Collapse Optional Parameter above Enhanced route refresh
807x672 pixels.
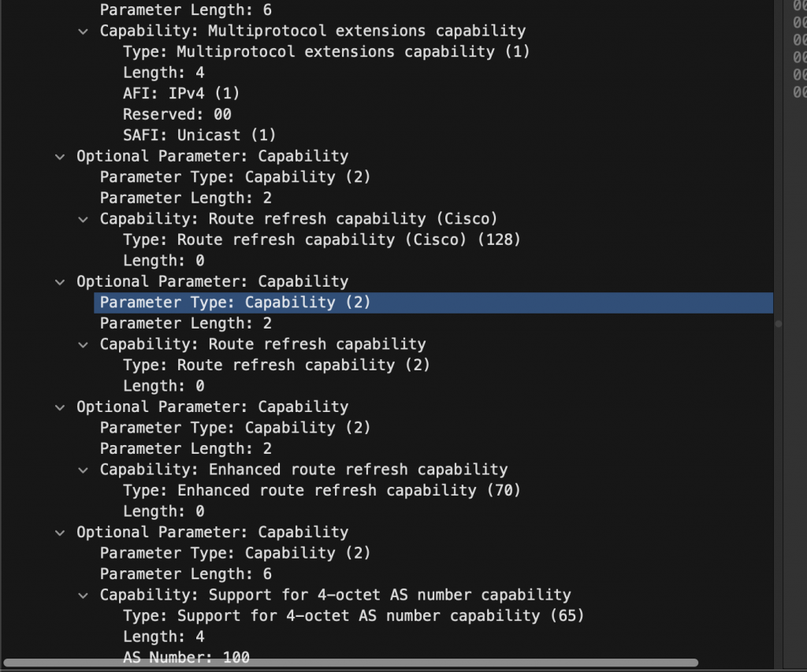60,407
